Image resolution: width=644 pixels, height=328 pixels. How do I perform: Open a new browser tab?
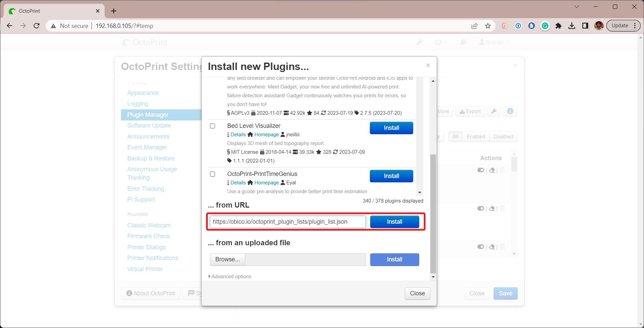[x=114, y=11]
